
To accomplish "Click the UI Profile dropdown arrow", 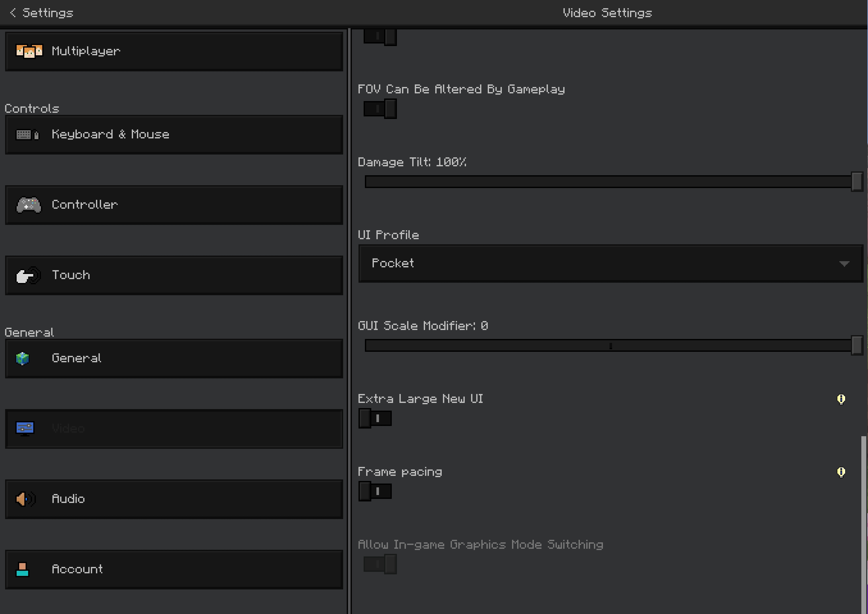I will [844, 264].
